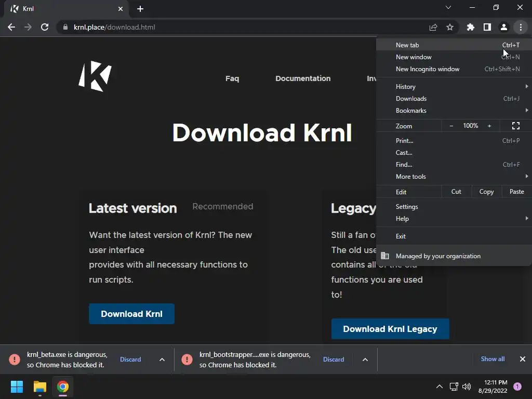Screen dimensions: 532x399
Task: Click warning icon for krnl_beta.exe
Action: (x=15, y=360)
